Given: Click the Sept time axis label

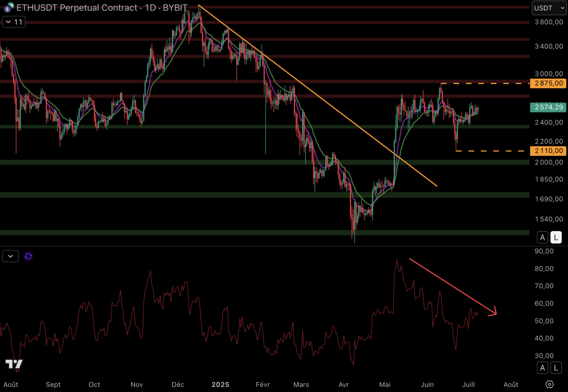Looking at the screenshot, I should pos(53,384).
